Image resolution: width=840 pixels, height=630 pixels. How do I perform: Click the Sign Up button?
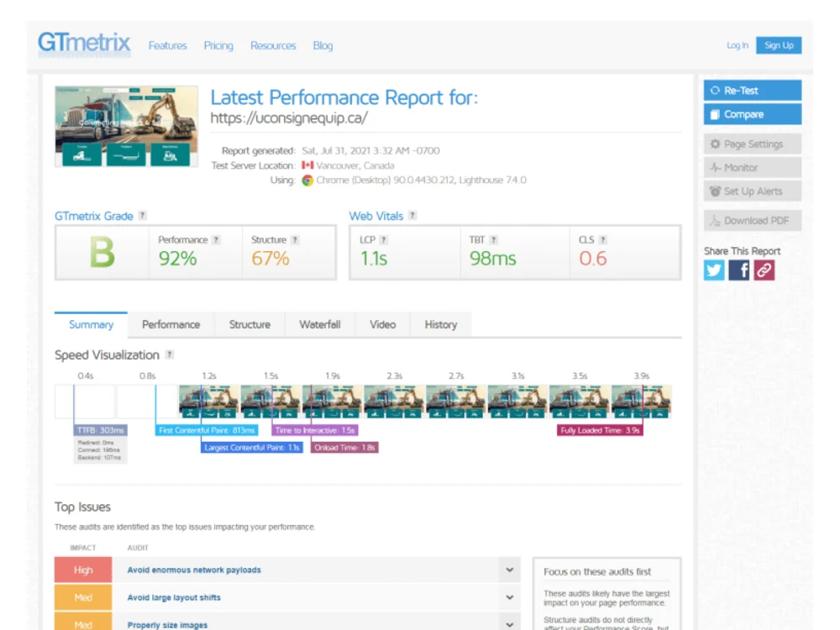(779, 45)
